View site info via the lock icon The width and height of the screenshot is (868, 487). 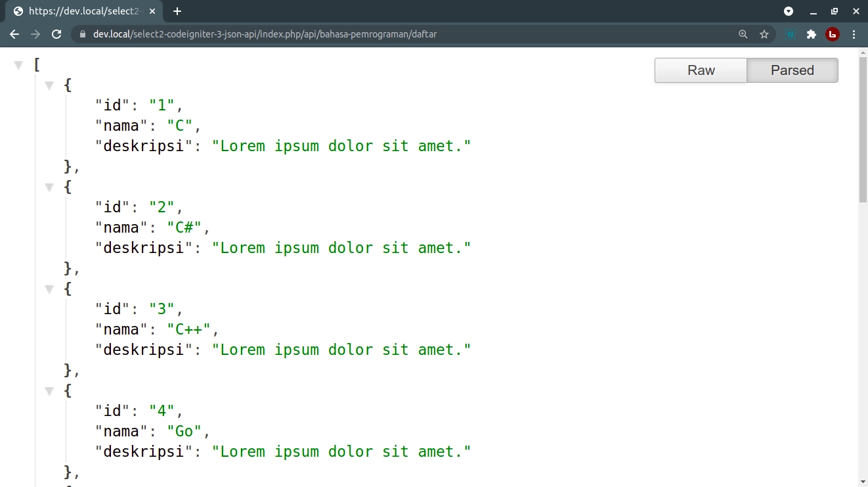pos(83,34)
